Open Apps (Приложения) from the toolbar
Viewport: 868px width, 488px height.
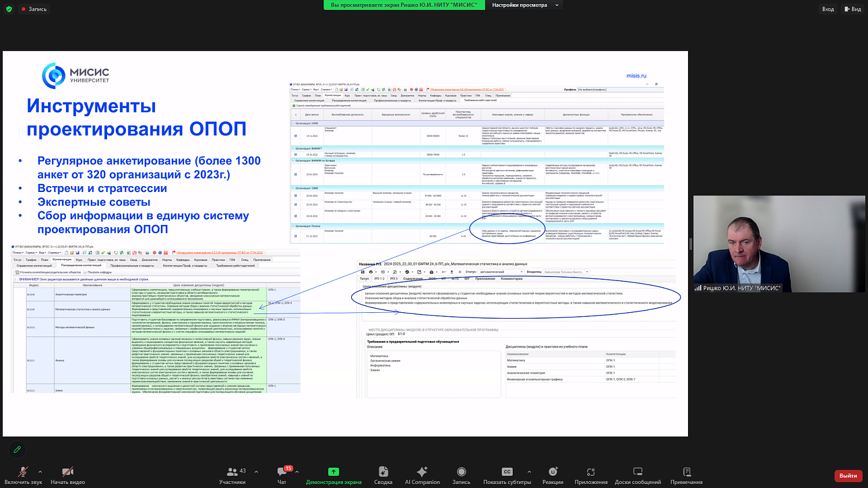(x=591, y=472)
